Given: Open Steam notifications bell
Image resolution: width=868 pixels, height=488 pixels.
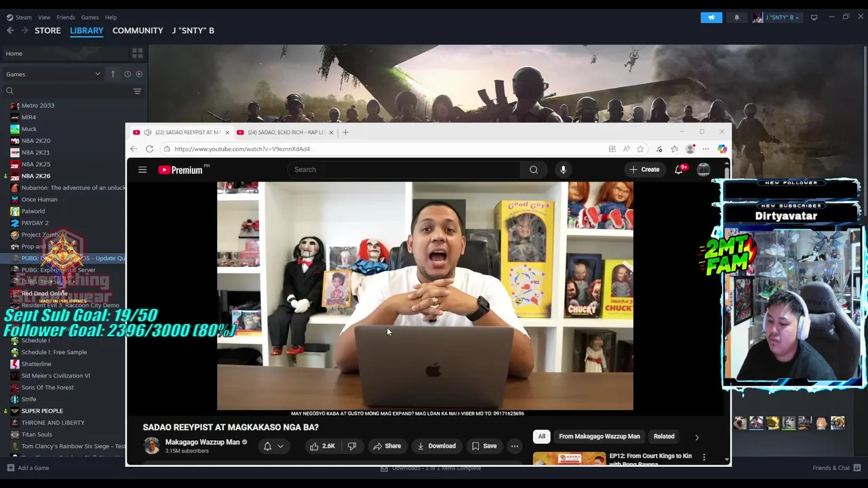Looking at the screenshot, I should 736,17.
